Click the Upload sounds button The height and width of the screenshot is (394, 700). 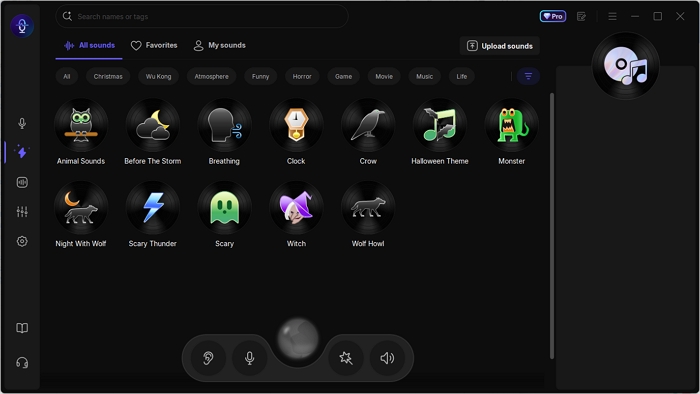(x=500, y=46)
